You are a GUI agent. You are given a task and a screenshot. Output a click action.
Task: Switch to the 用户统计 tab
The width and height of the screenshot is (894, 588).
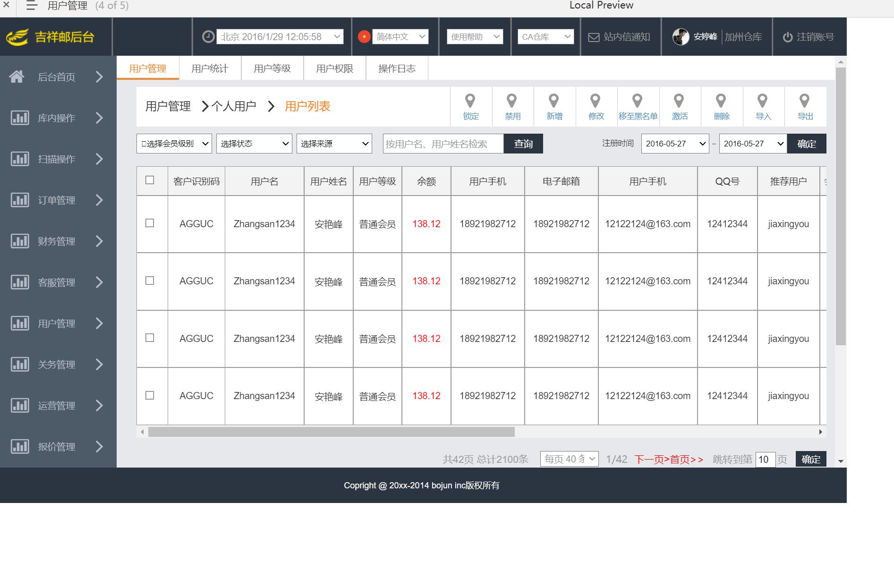pos(210,68)
